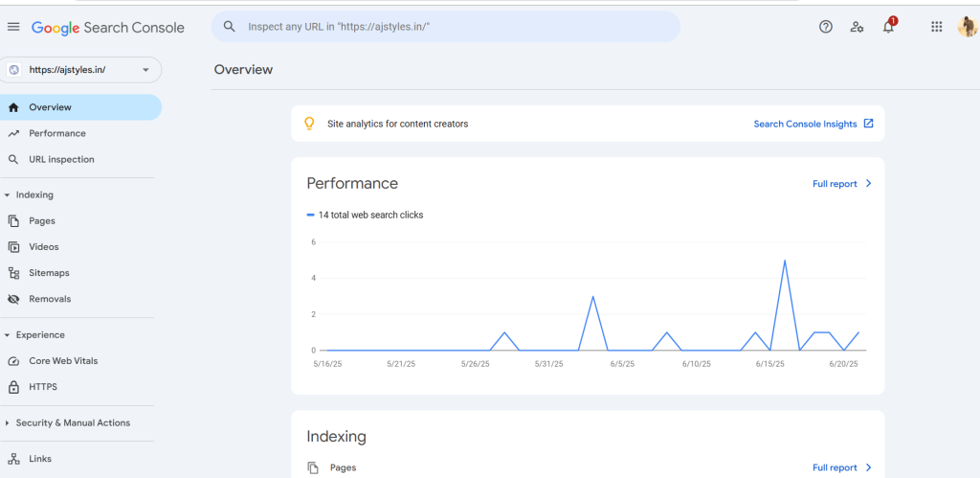The image size is (980, 478).
Task: Collapse the Experience sidebar section
Action: [7, 335]
